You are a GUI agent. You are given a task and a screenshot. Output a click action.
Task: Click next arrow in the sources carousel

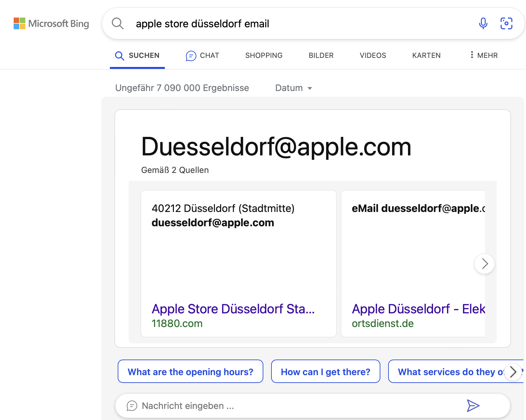[x=484, y=264]
